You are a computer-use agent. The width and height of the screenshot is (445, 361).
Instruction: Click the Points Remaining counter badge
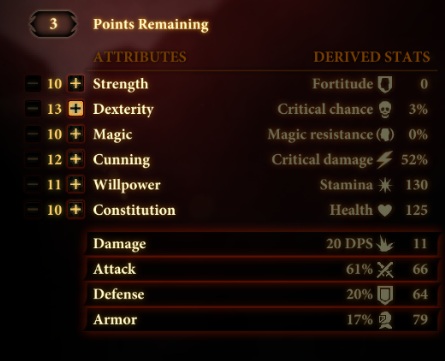(x=53, y=24)
